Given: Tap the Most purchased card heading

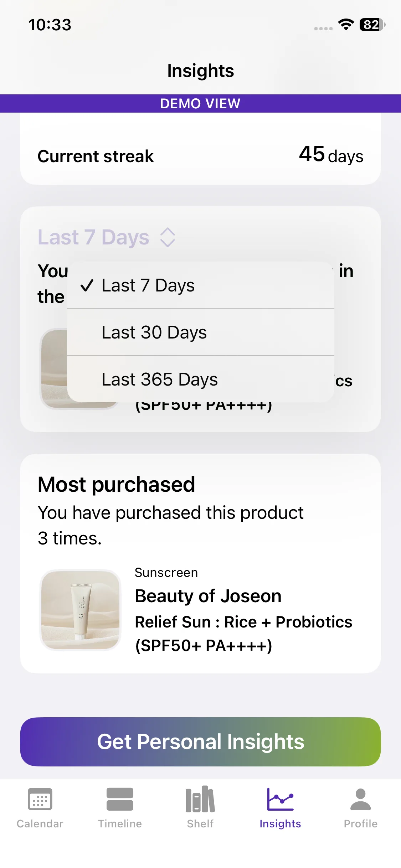Looking at the screenshot, I should [117, 485].
